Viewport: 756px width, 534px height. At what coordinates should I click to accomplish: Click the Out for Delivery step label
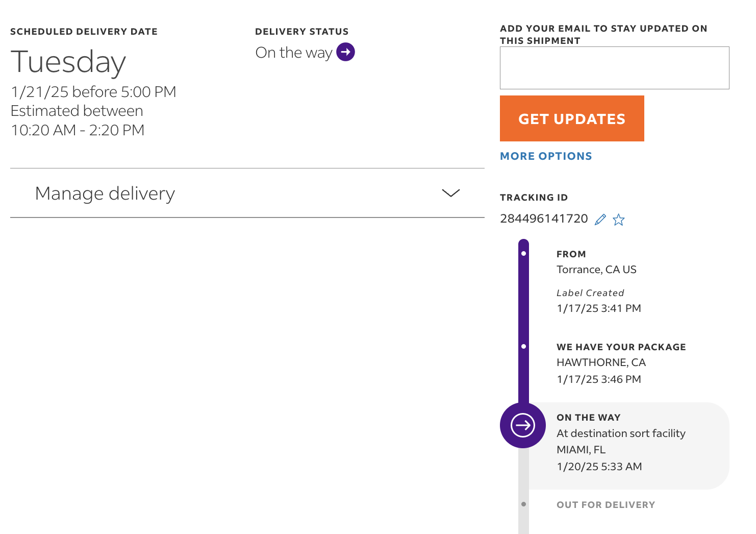tap(606, 505)
